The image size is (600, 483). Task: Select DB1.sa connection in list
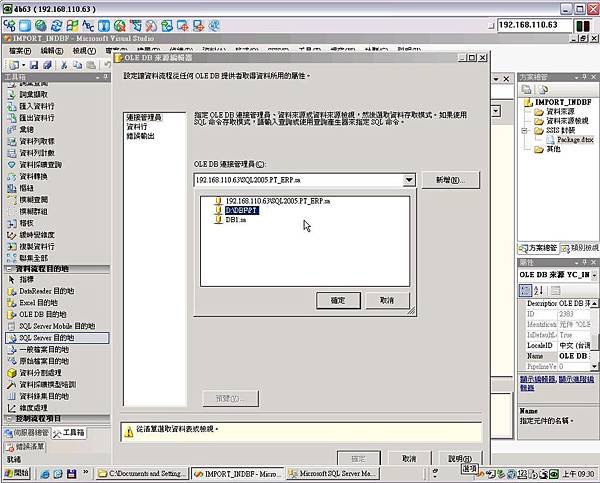tap(236, 220)
